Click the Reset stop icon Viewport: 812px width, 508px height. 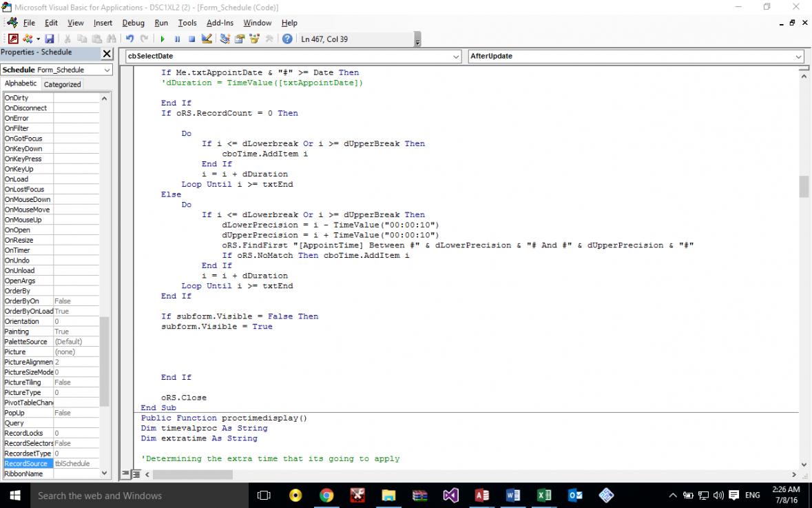tap(191, 39)
